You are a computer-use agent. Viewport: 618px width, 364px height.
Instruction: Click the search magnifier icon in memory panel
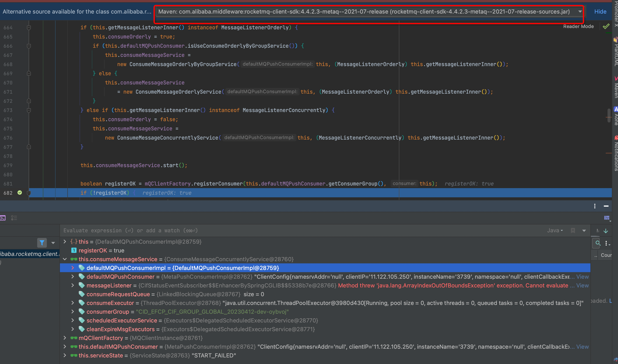(598, 243)
